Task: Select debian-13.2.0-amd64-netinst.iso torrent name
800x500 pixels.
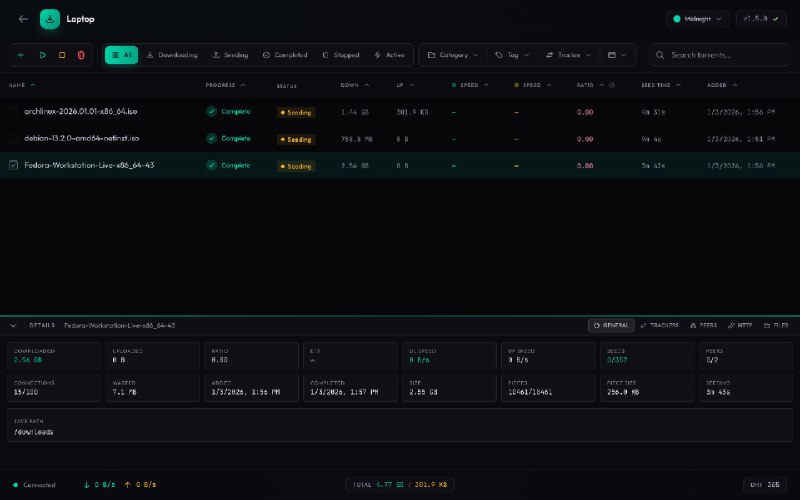Action: click(x=82, y=138)
